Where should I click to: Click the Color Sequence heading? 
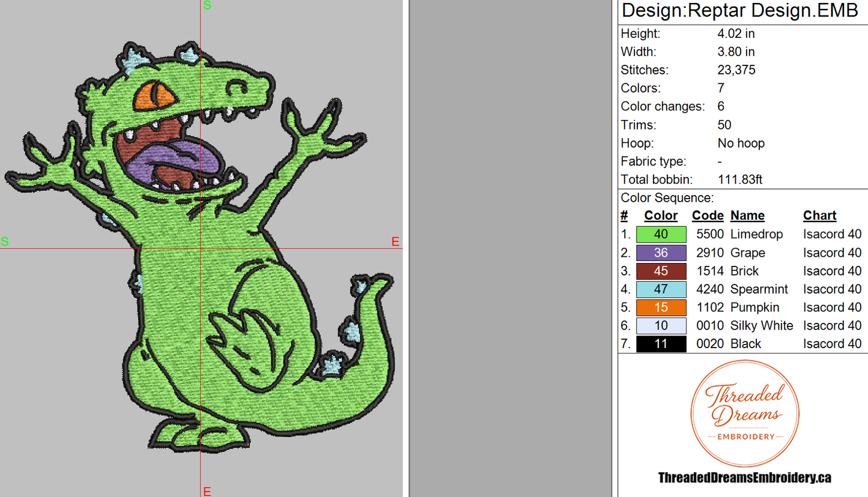coord(667,198)
